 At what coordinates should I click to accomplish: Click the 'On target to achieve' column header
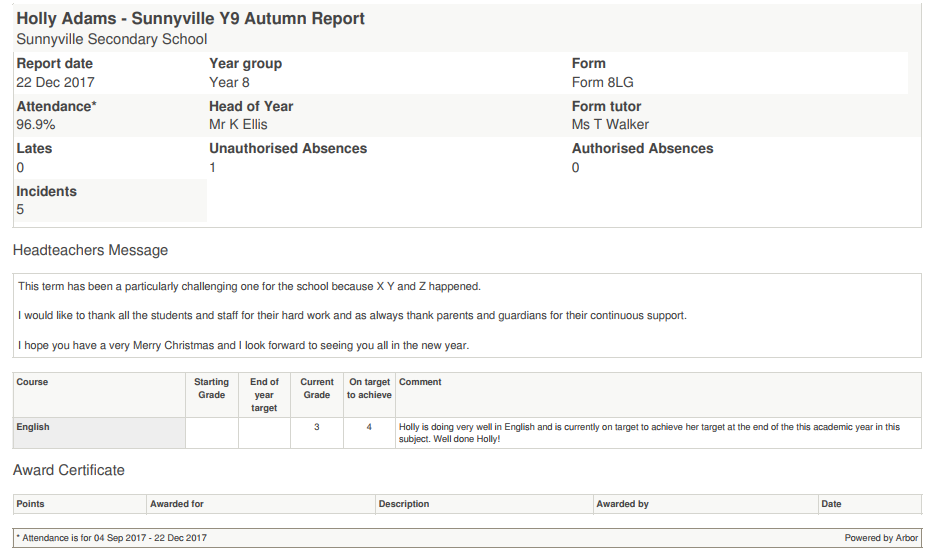click(x=369, y=388)
